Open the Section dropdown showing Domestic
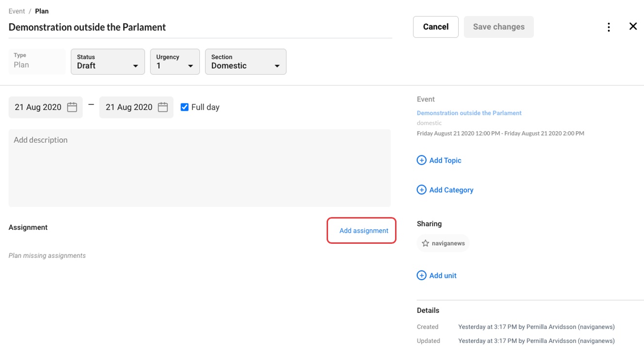This screenshot has height=356, width=644. [245, 62]
